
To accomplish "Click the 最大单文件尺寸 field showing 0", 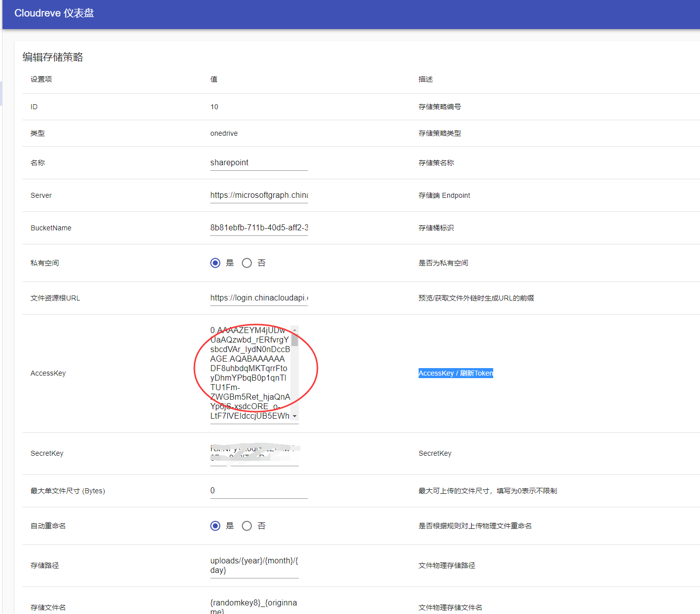I will click(259, 491).
